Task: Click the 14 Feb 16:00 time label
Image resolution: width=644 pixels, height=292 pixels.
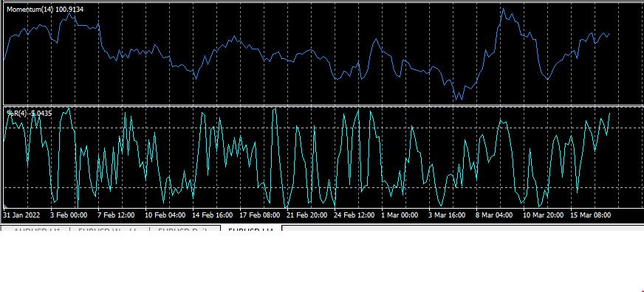Action: click(x=213, y=215)
